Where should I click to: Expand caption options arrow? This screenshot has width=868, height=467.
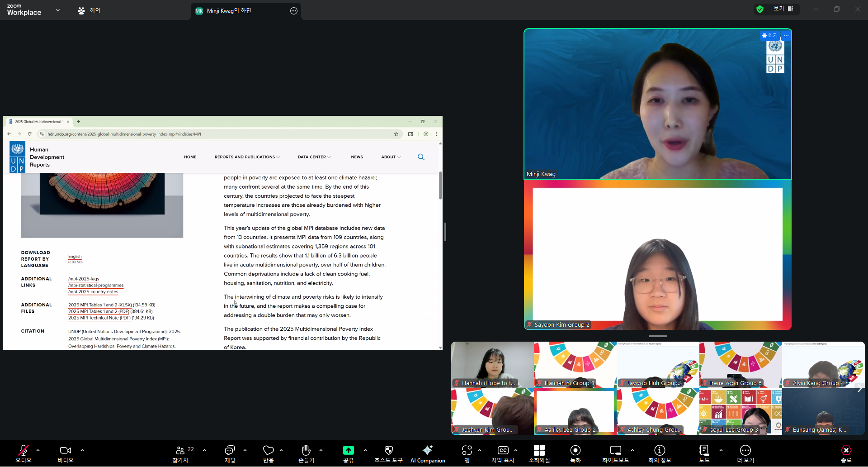click(x=516, y=450)
